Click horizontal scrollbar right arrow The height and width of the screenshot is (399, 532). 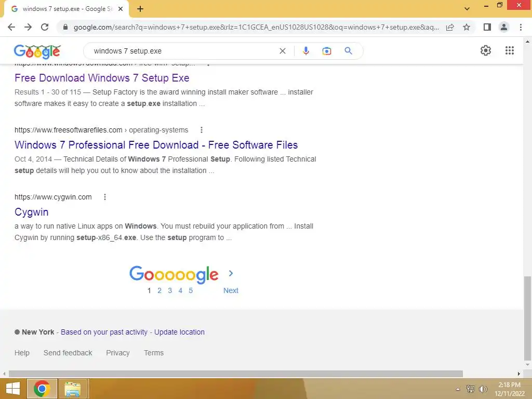tap(519, 374)
